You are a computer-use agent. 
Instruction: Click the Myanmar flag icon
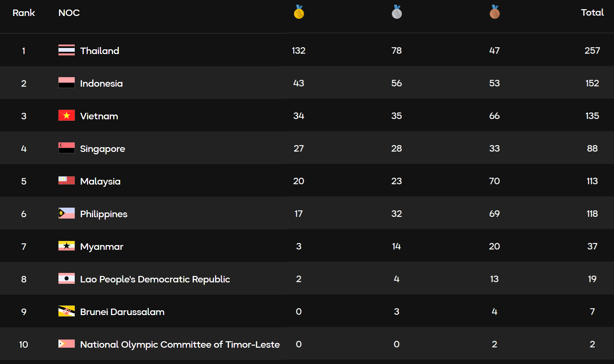(x=67, y=246)
